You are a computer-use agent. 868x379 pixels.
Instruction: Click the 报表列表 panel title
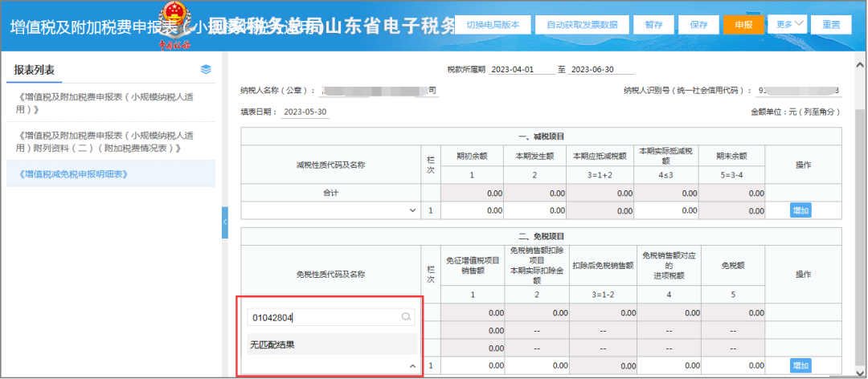(x=35, y=70)
